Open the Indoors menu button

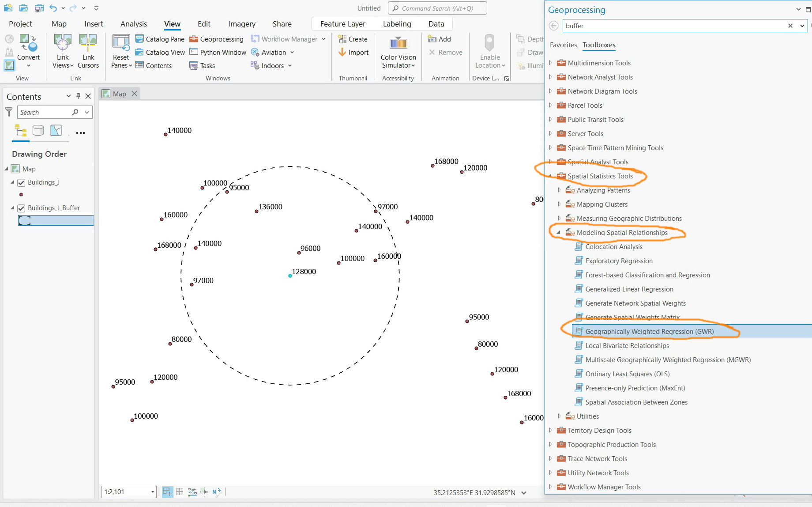coord(271,65)
